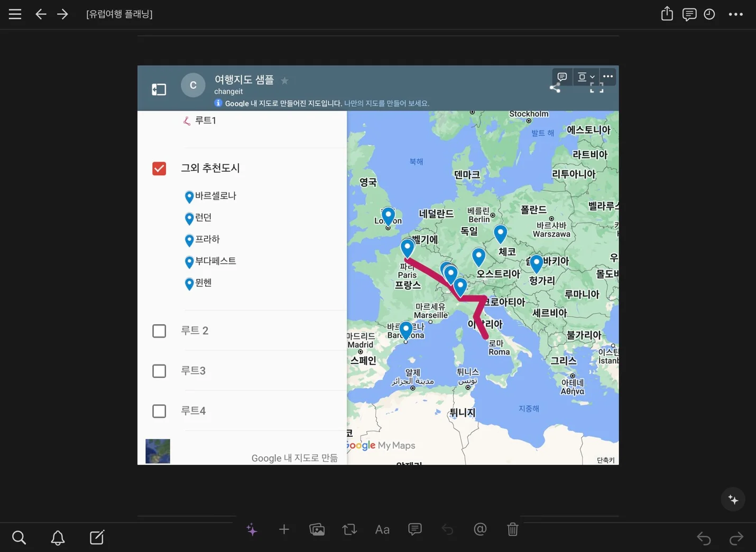Open search magnifier in bottom bar

[x=19, y=538]
